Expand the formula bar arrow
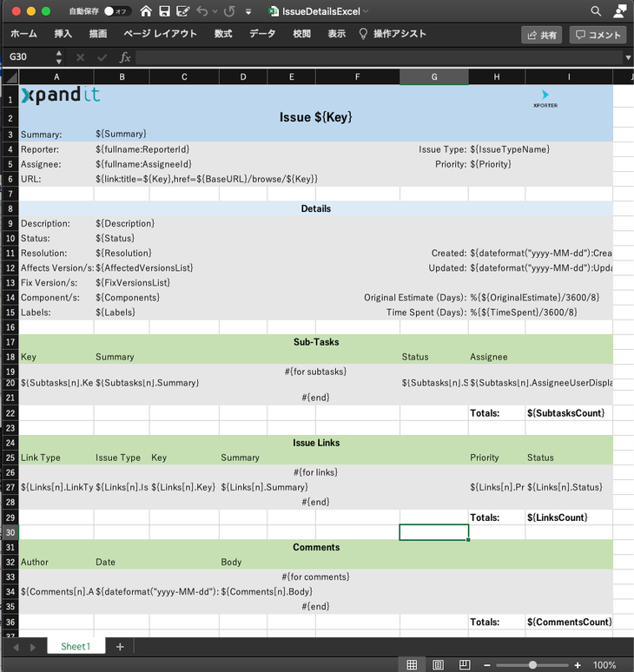634x672 pixels. 628,57
